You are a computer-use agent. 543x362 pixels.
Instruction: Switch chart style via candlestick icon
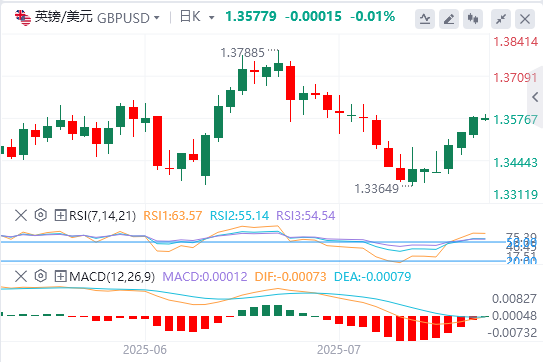473,19
